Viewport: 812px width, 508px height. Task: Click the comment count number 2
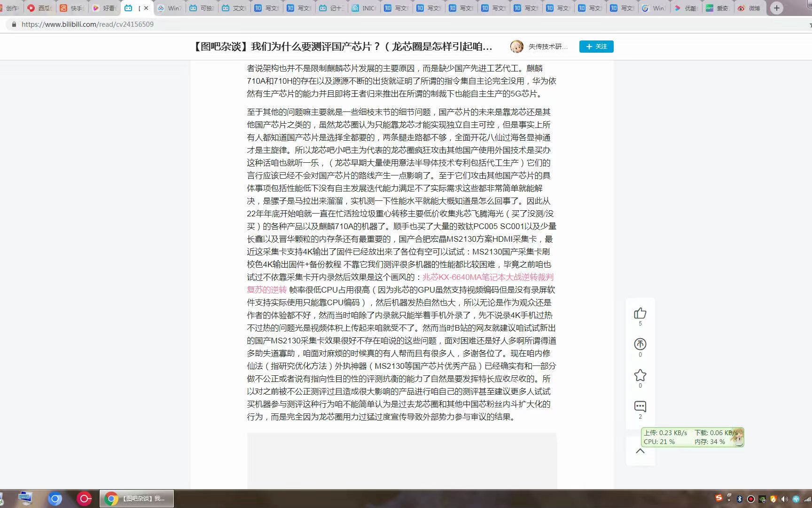[x=640, y=417]
